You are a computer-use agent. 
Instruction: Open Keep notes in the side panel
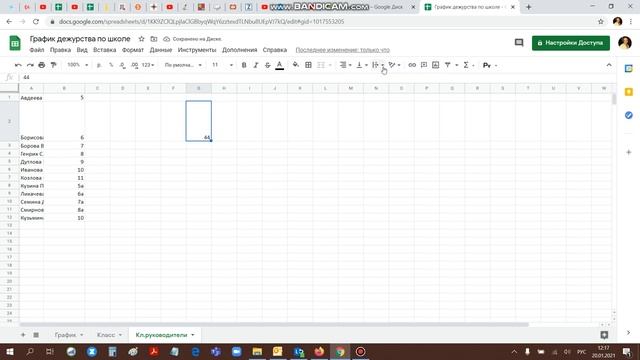pyautogui.click(x=629, y=92)
